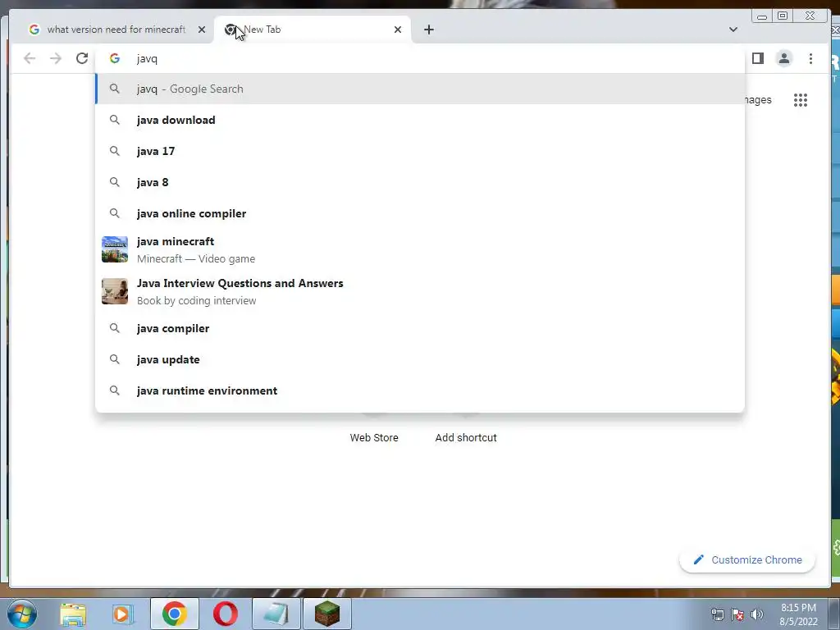Image resolution: width=840 pixels, height=630 pixels.
Task: Open the Google apps grid
Action: [x=801, y=100]
